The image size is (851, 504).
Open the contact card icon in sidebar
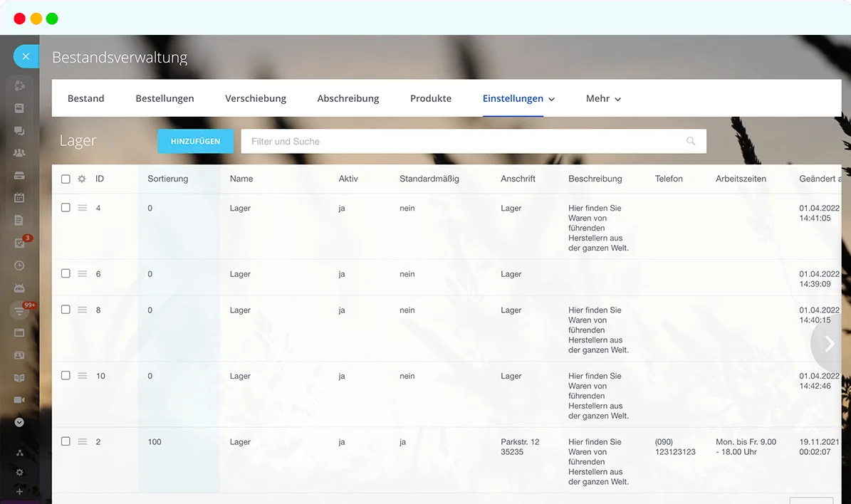point(19,355)
